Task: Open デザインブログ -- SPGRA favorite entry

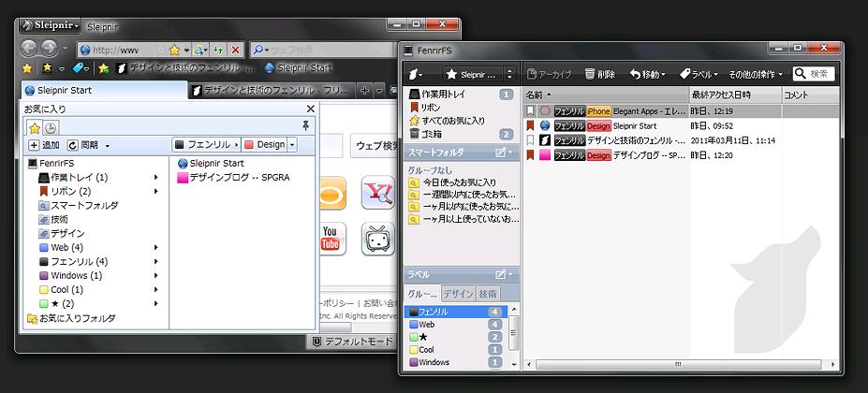Action: point(233,178)
